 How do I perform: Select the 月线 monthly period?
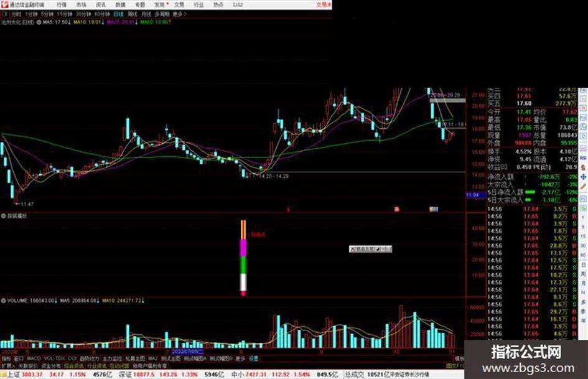point(146,14)
